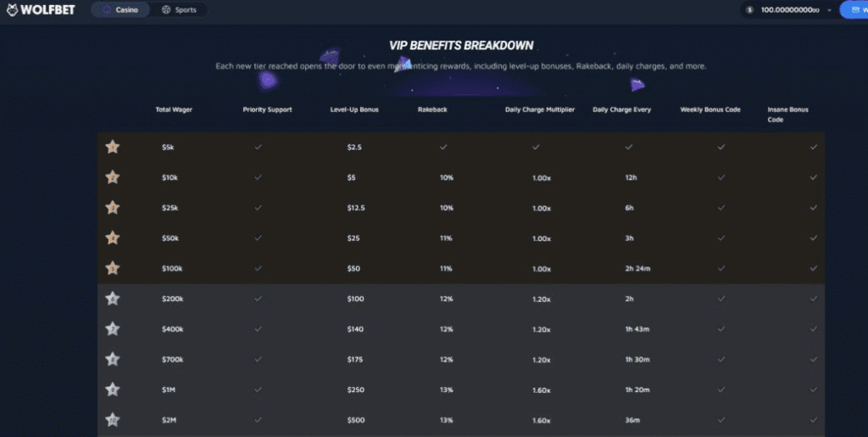Click the balance amount 100.00000000 field

[x=790, y=10]
